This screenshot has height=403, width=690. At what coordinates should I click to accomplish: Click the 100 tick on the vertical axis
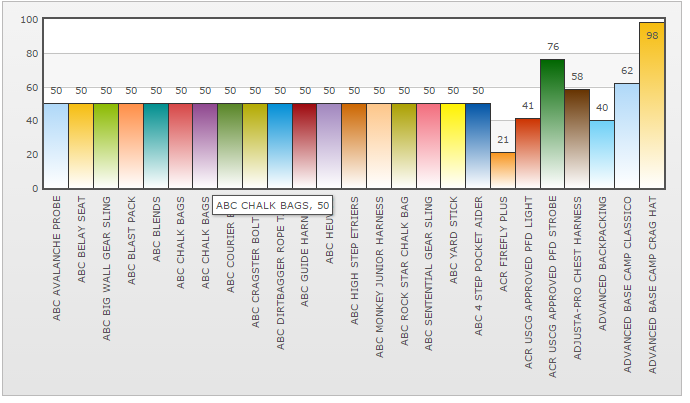coord(29,20)
